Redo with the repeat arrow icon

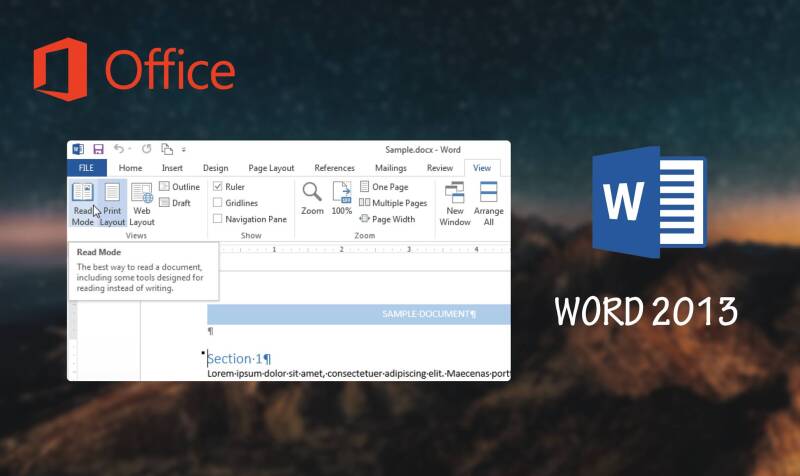coord(146,148)
